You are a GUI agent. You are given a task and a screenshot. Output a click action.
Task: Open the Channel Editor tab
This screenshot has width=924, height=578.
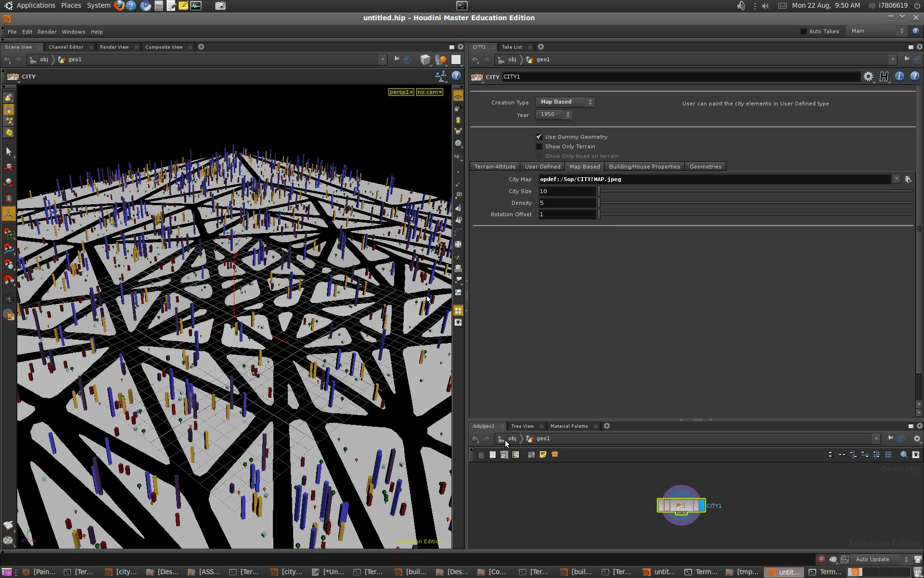[66, 47]
